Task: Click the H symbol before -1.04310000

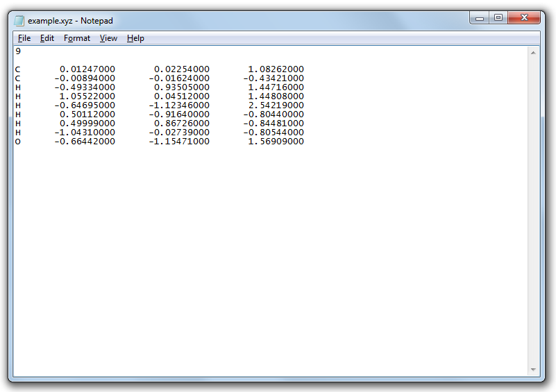Action: click(x=18, y=133)
